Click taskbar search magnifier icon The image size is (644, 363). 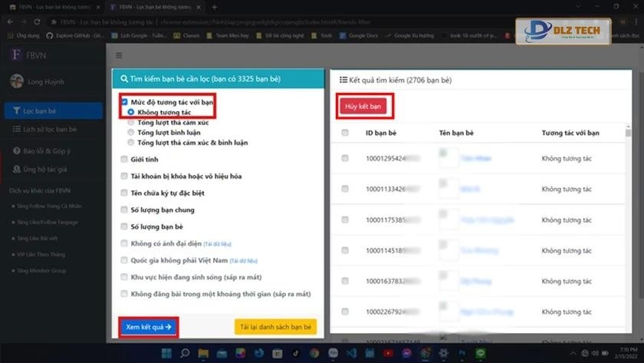click(x=185, y=353)
